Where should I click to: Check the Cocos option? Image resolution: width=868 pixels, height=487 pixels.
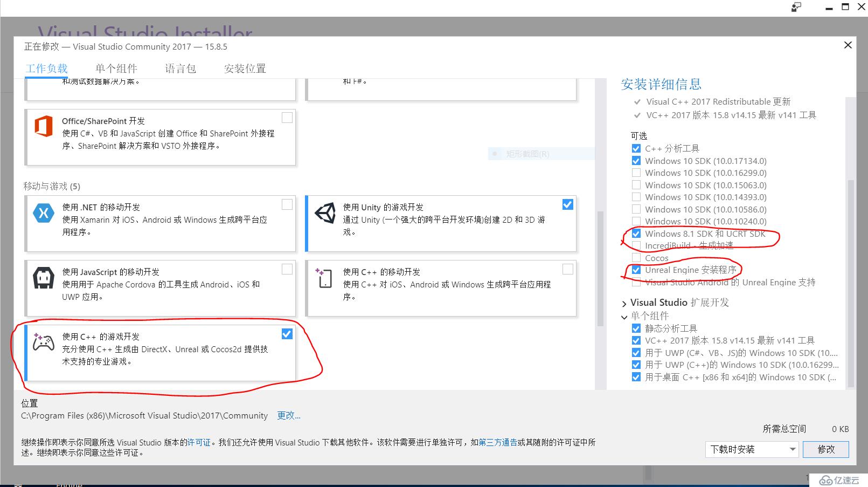pos(636,258)
